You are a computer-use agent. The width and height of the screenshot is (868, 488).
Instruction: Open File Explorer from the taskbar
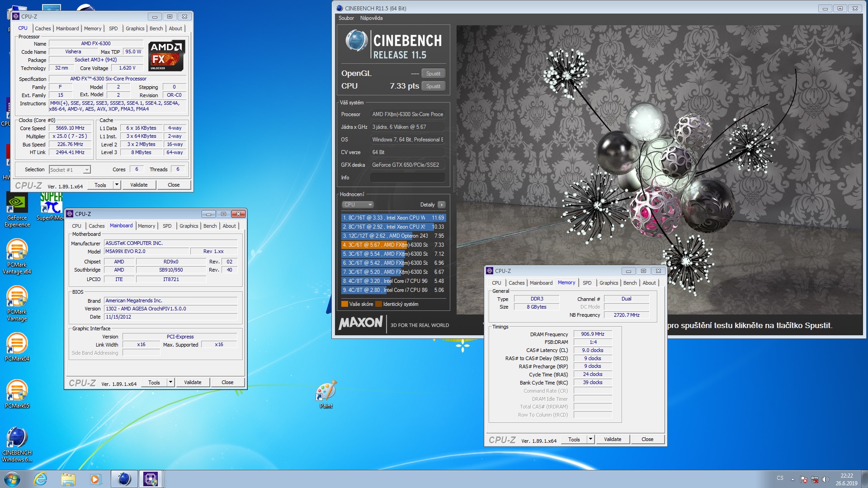click(68, 479)
